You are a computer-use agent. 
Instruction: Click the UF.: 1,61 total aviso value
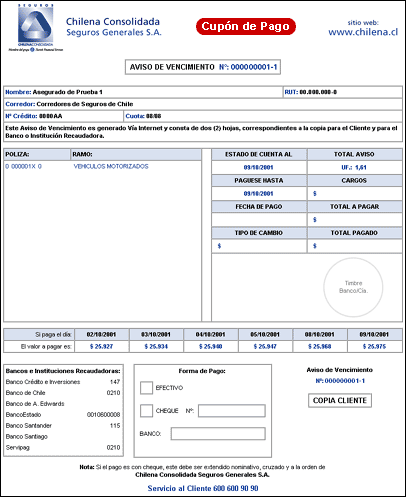tap(354, 167)
